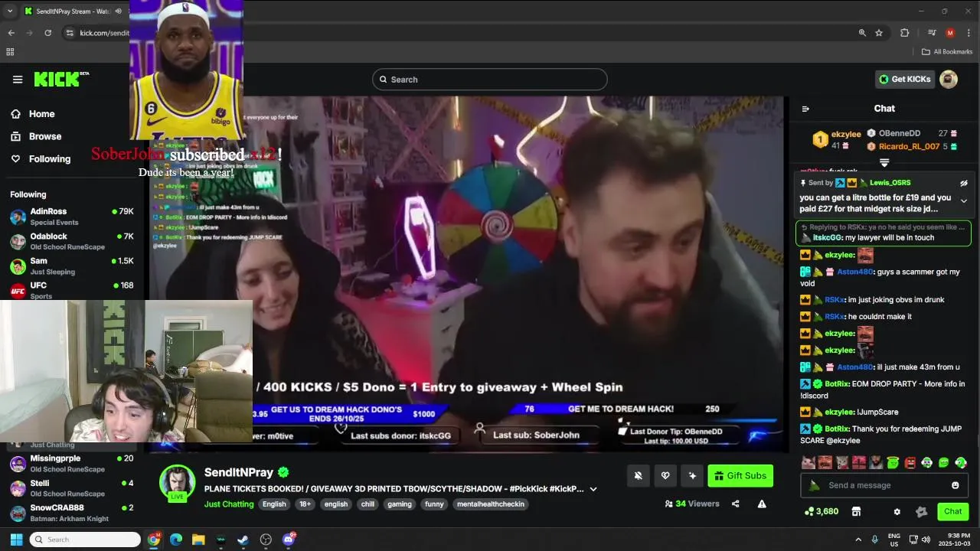Click the mentalhealthcheckin tag
980x551 pixels.
click(490, 504)
